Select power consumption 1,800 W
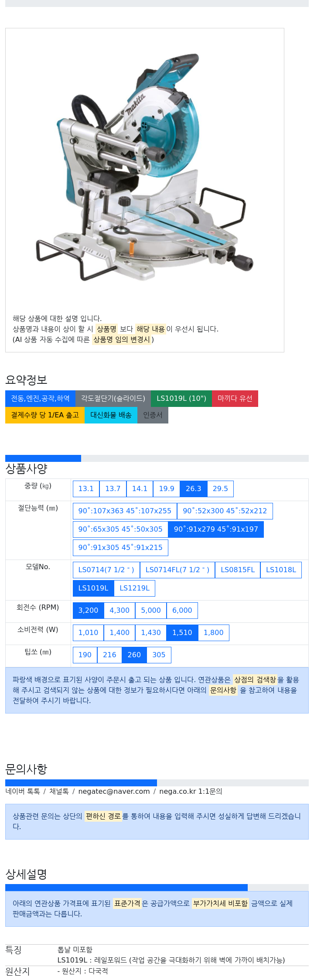Image resolution: width=314 pixels, height=980 pixels. (x=214, y=633)
